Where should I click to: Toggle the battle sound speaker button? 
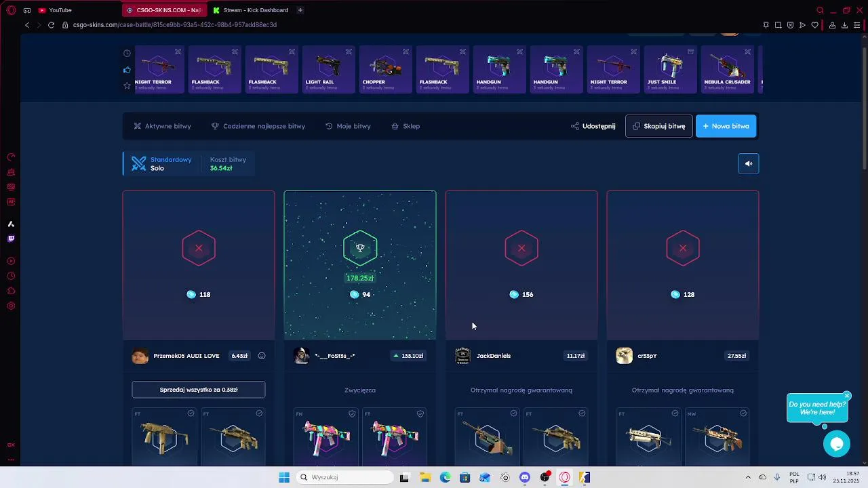[x=749, y=163]
